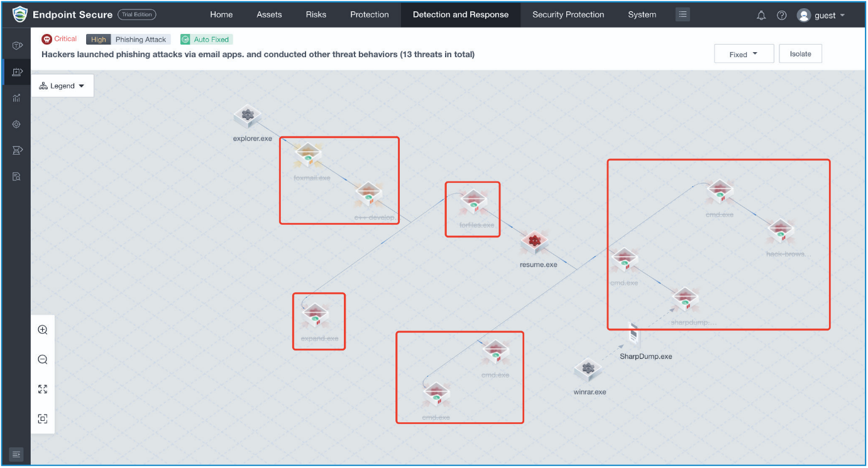Click the winrar.exe label
The height and width of the screenshot is (468, 868).
(x=590, y=392)
